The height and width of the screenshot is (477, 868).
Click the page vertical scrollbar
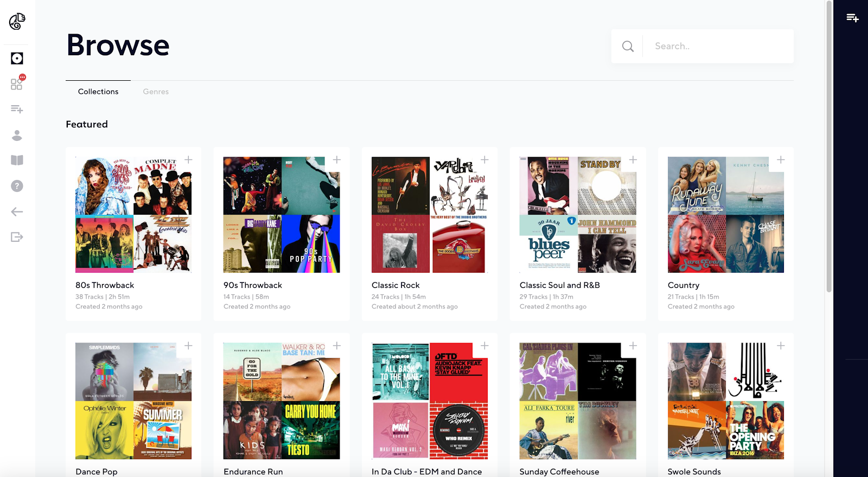click(829, 146)
